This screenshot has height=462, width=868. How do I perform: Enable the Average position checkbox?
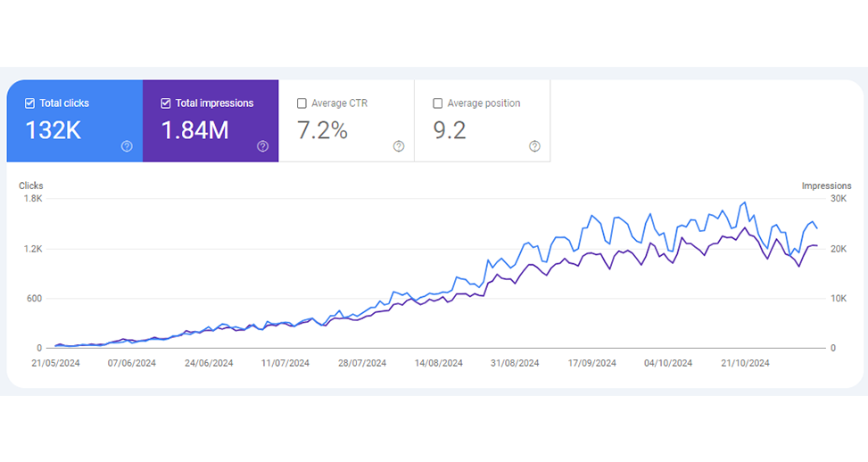click(x=437, y=103)
